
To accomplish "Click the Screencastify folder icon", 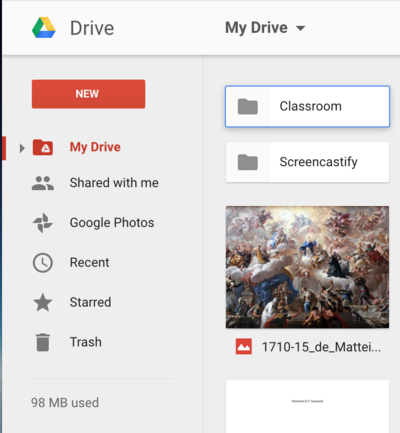I will [x=248, y=162].
